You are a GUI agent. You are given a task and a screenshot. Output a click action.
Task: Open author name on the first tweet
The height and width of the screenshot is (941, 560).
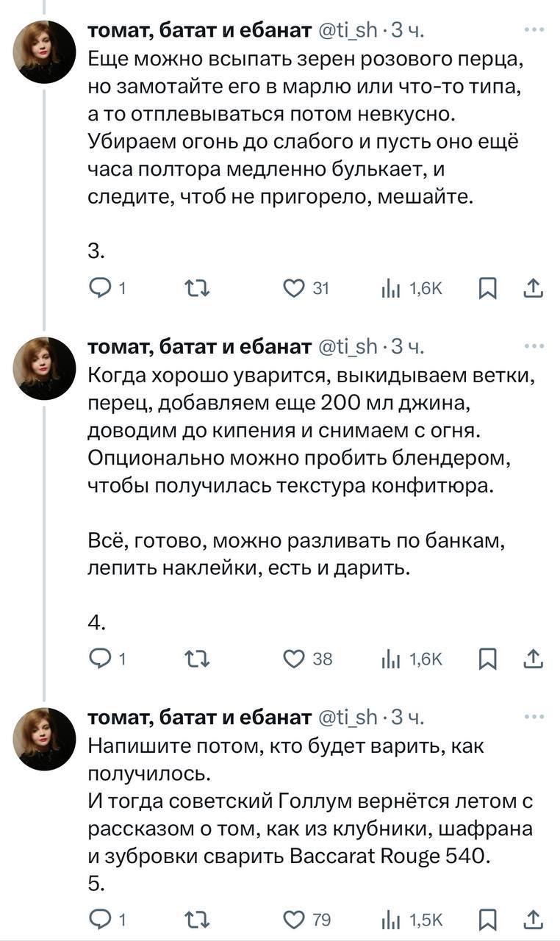(x=199, y=30)
